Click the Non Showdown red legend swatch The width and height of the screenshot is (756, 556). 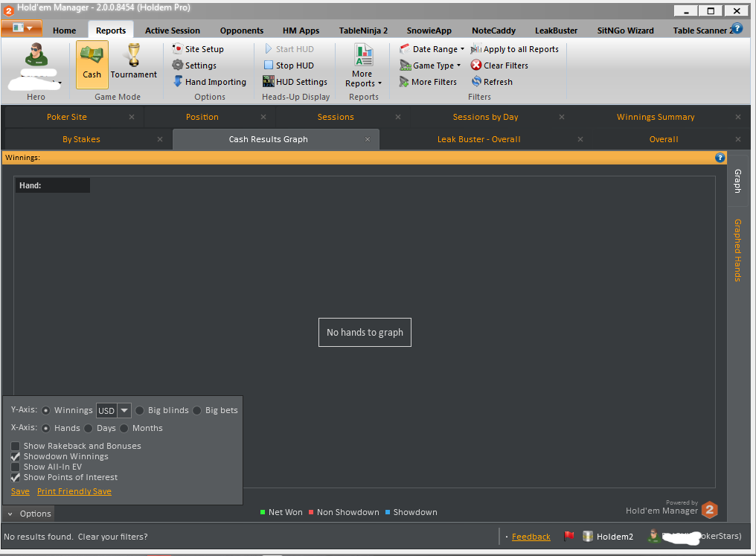click(311, 512)
